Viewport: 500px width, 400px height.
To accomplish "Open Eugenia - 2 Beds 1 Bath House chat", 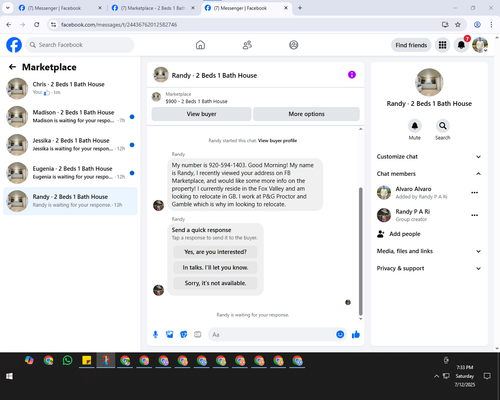I will [70, 173].
